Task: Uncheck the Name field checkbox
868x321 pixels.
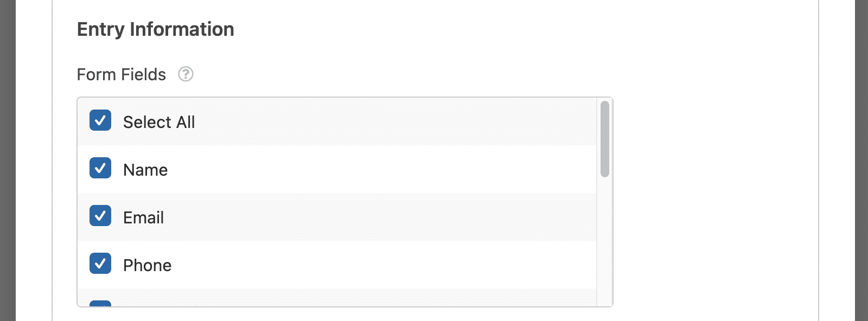Action: pyautogui.click(x=100, y=168)
